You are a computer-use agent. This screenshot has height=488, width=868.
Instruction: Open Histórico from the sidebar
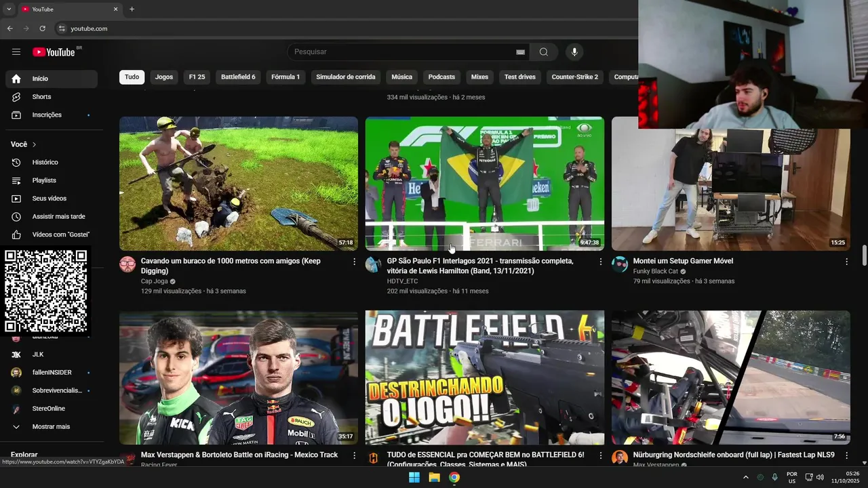click(x=52, y=162)
